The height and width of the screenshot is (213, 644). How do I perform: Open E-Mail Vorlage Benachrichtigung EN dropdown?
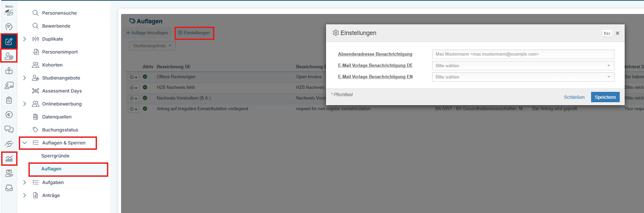[x=523, y=77]
